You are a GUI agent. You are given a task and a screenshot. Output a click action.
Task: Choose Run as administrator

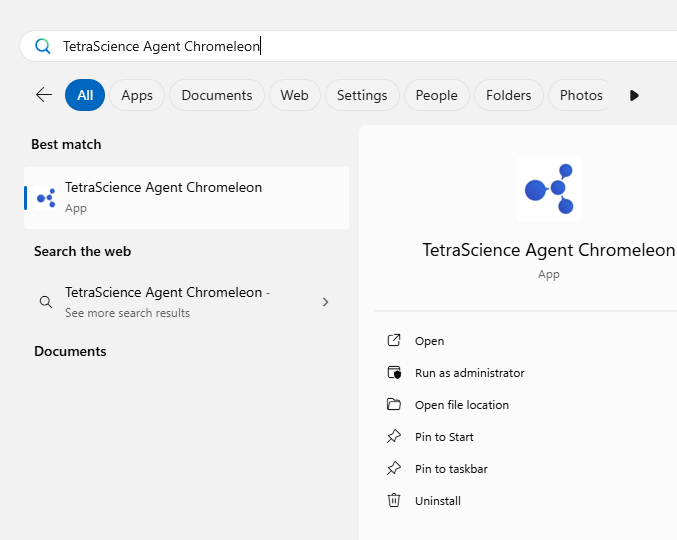pos(470,373)
